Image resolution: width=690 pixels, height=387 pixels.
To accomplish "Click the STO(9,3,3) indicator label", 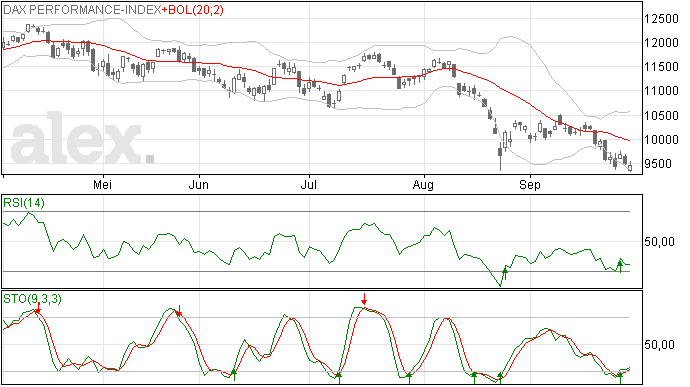I will tap(32, 299).
